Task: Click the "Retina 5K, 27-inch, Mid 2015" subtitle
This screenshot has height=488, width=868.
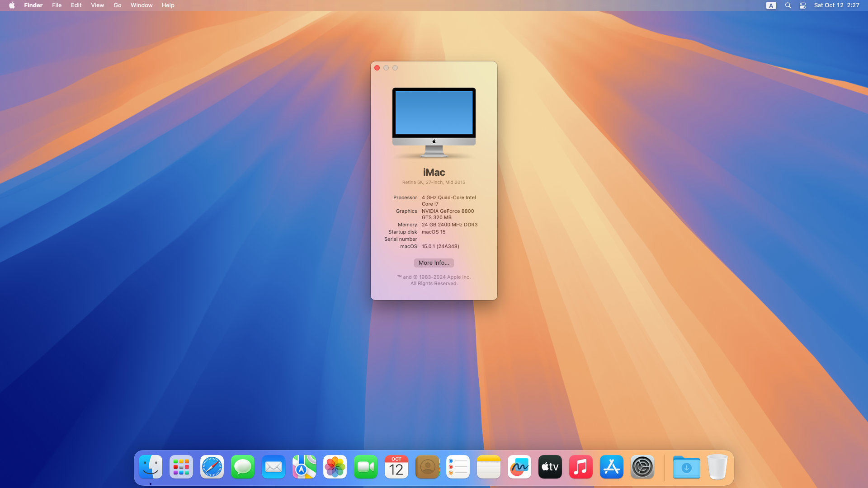Action: click(x=434, y=183)
